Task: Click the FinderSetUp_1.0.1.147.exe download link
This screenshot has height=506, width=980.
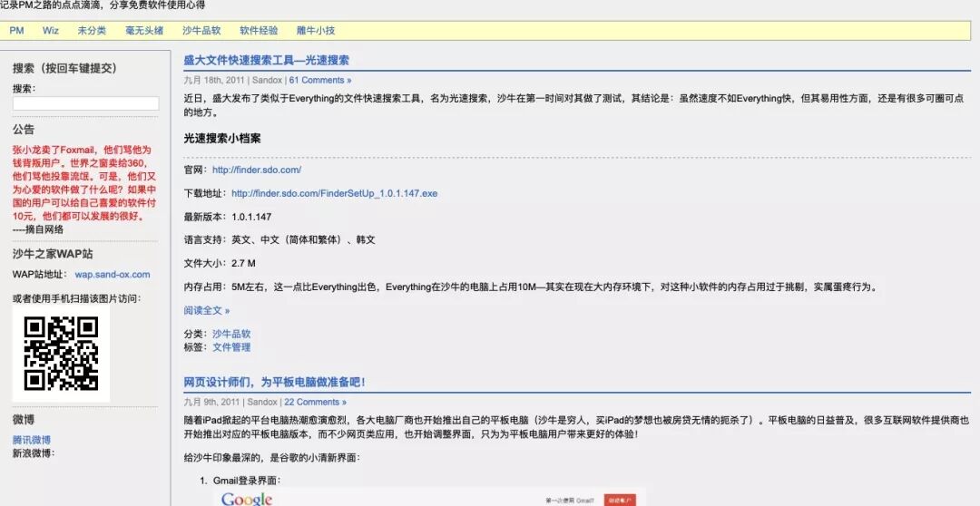Action: coord(334,194)
